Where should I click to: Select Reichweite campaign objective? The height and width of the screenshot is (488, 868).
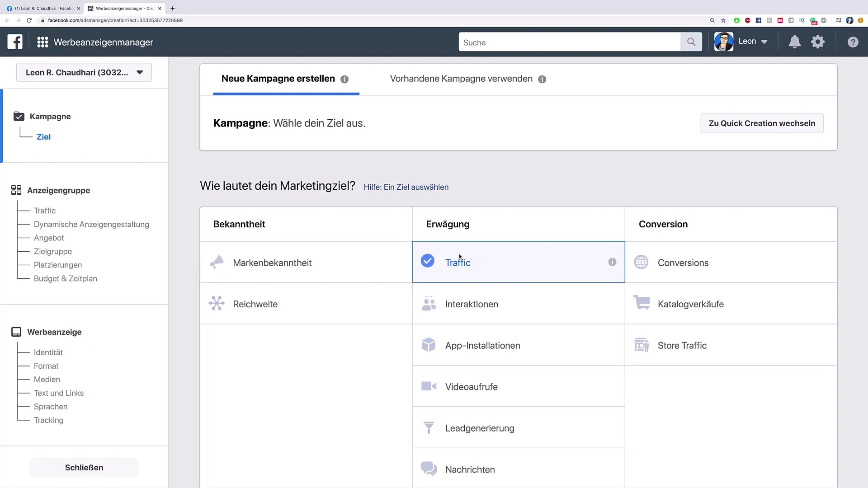255,304
